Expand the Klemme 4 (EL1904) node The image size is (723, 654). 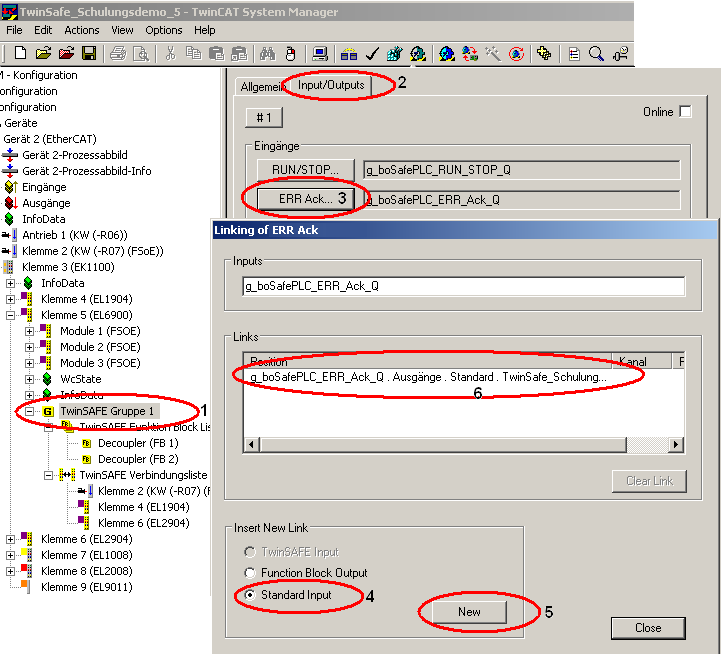[10, 299]
